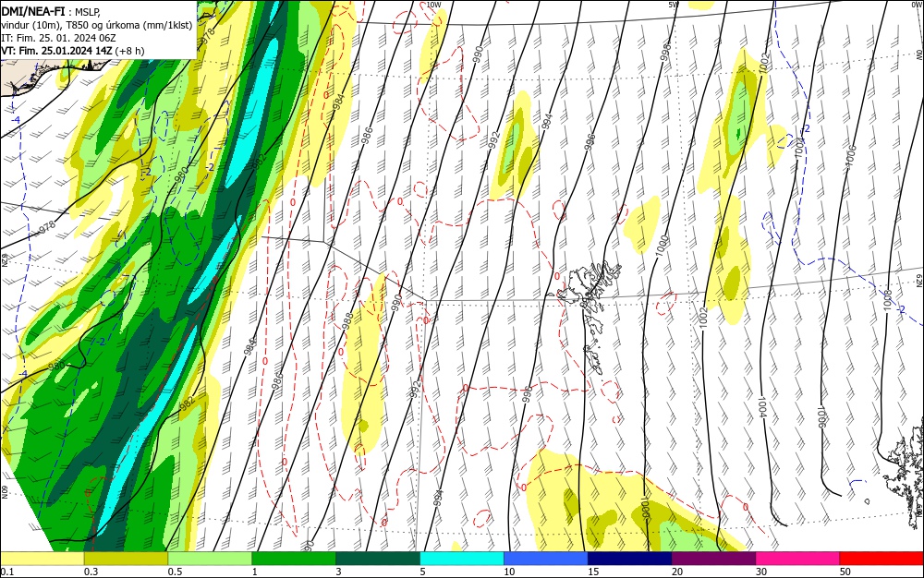Choose the blue 10–15 legend swatch

click(546, 559)
